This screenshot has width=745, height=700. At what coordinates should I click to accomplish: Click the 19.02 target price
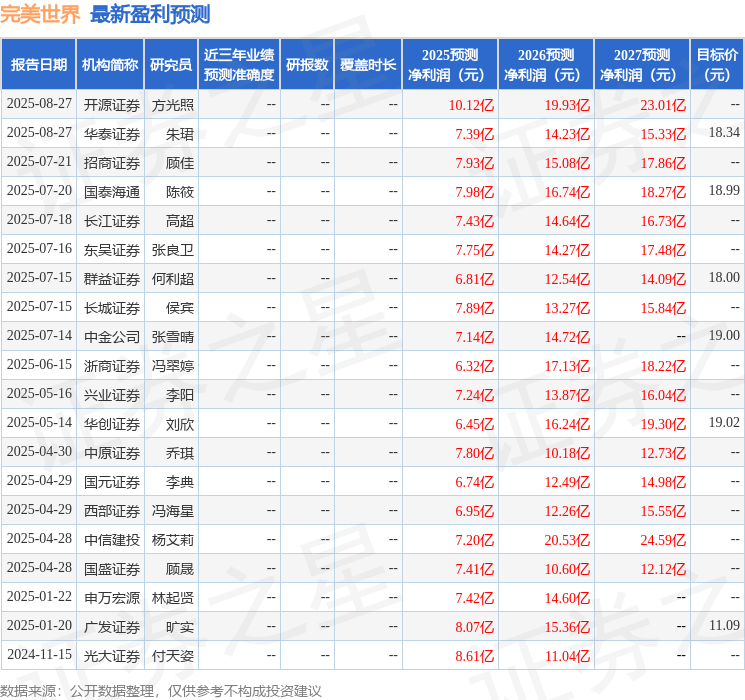[724, 422]
